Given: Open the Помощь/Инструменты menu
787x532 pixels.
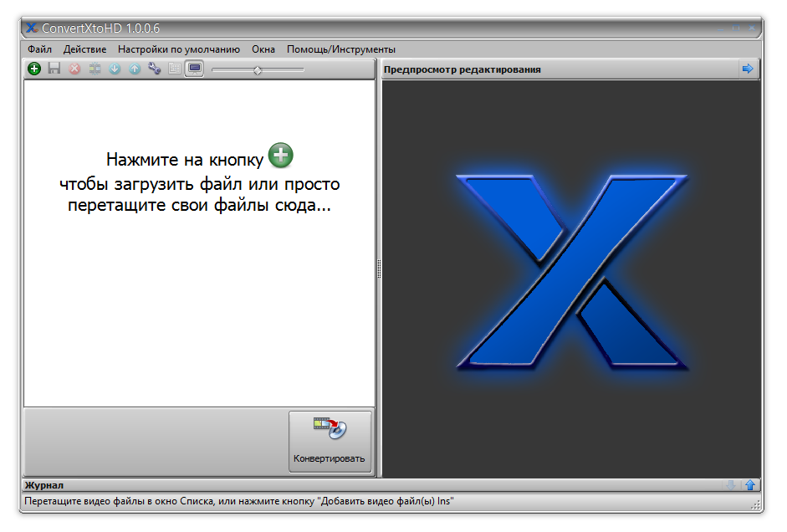Looking at the screenshot, I should click(x=341, y=49).
